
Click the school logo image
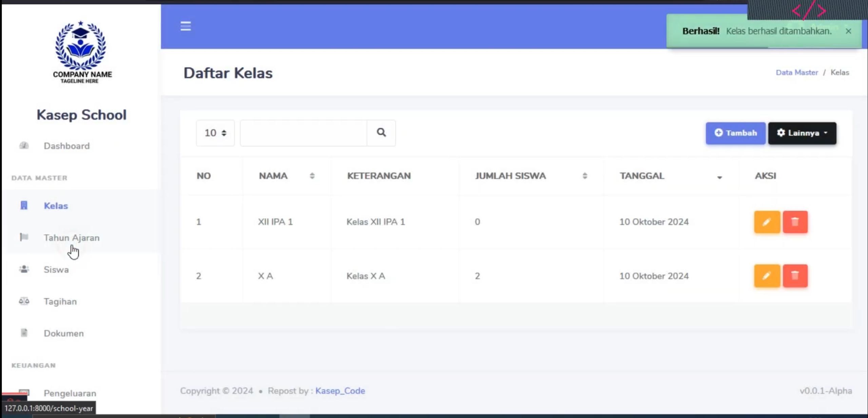pyautogui.click(x=81, y=52)
